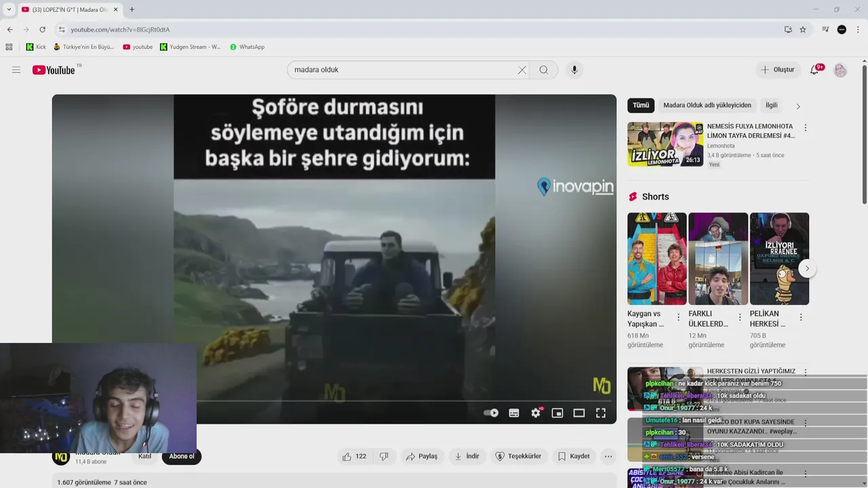Viewport: 868px width, 488px height.
Task: Open more actions three-dot menu below video
Action: (608, 456)
